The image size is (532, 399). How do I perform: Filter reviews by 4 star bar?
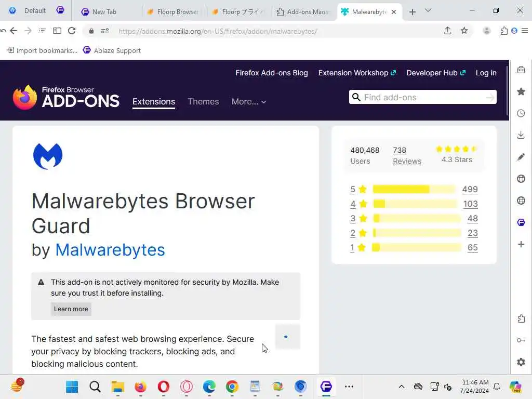pyautogui.click(x=415, y=204)
